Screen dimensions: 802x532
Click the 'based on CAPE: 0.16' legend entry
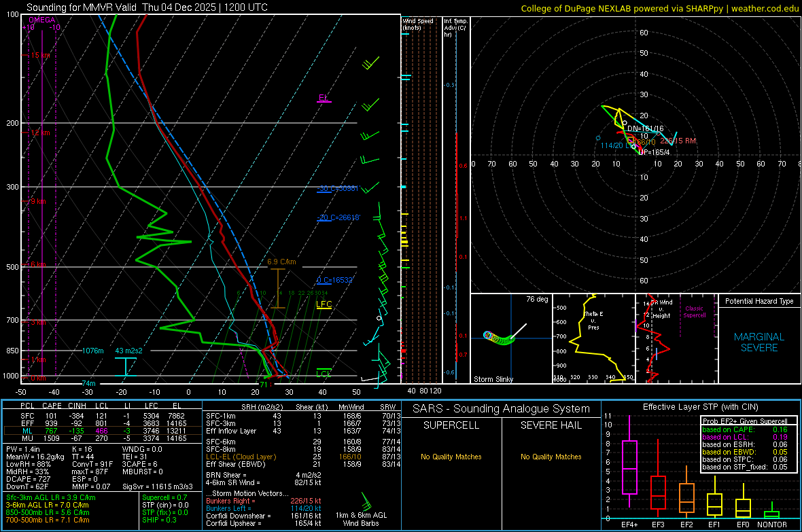[x=745, y=429]
